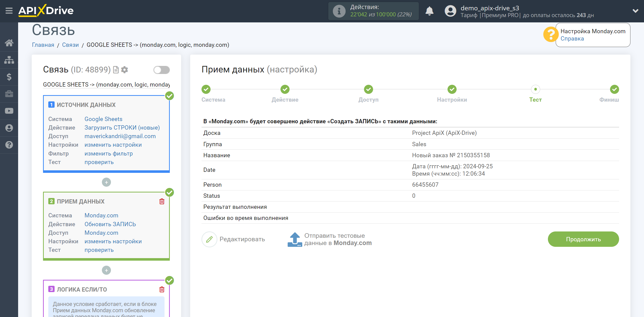Click the ApiX-Drive logo
The width and height of the screenshot is (644, 317).
pos(46,11)
